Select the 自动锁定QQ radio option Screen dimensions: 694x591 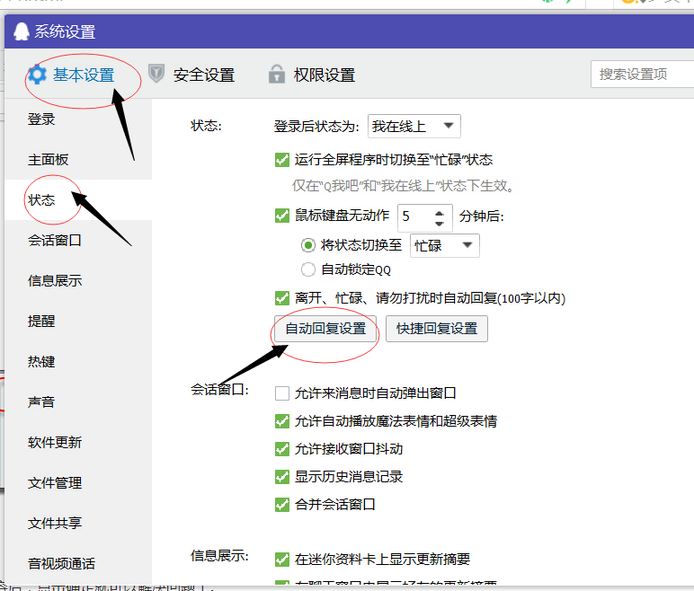(x=308, y=269)
